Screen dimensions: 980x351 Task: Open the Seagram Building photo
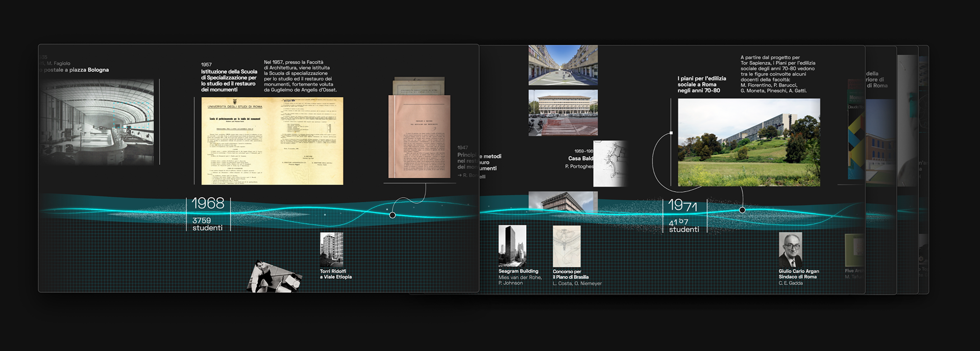[x=512, y=246]
